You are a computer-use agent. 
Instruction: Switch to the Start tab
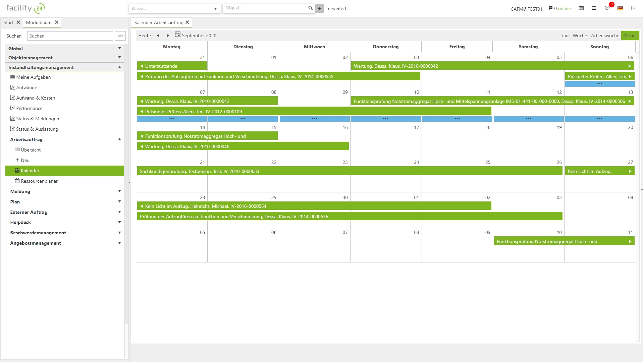coord(8,22)
